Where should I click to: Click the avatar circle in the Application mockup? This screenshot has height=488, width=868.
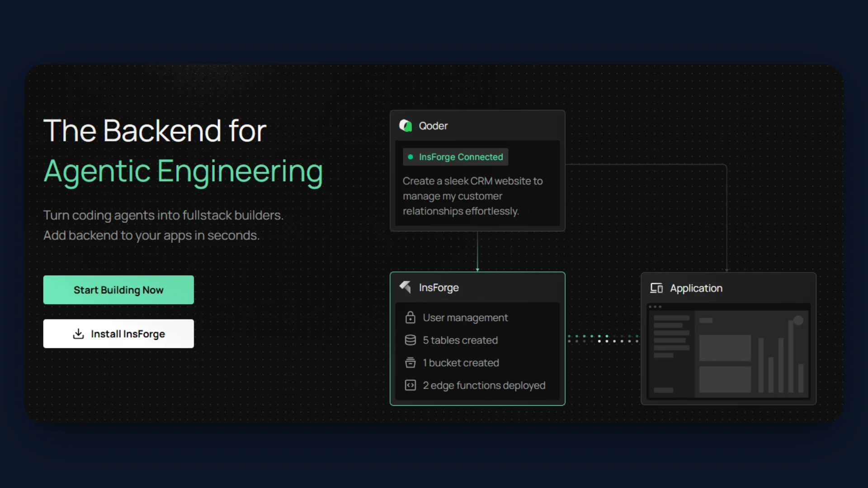coord(798,321)
